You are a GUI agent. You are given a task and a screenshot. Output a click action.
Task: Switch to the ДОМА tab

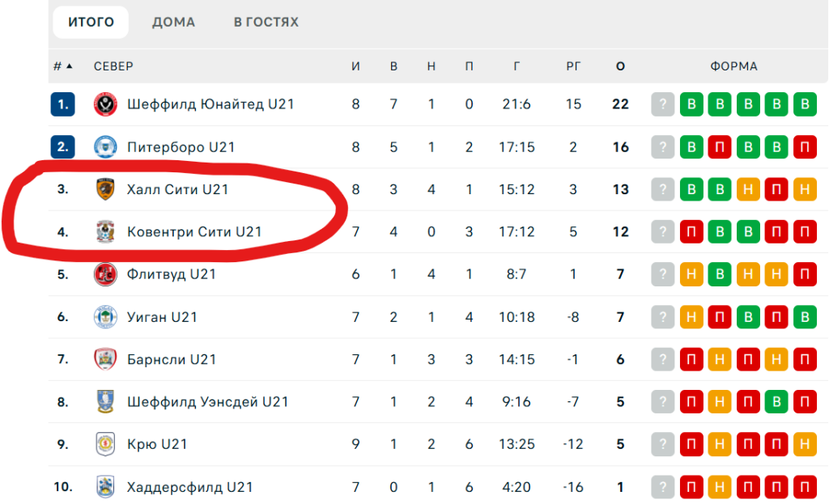point(173,22)
